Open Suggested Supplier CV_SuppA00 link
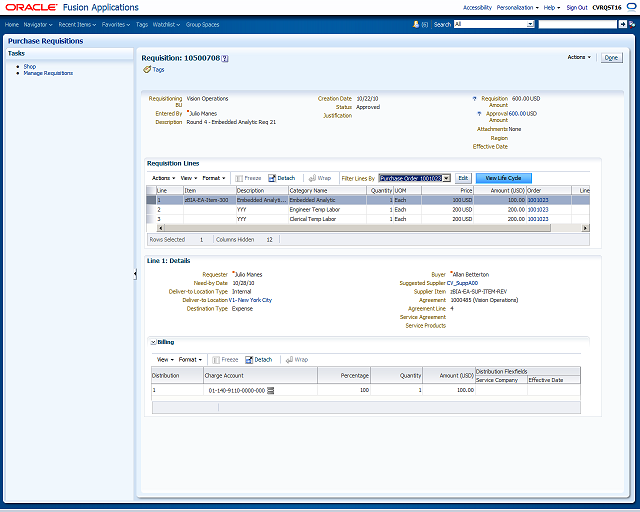640x512 pixels. [462, 283]
